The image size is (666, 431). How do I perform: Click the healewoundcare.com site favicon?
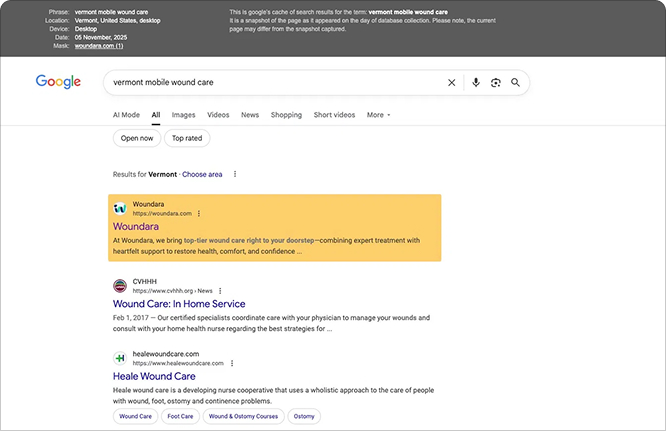(120, 358)
